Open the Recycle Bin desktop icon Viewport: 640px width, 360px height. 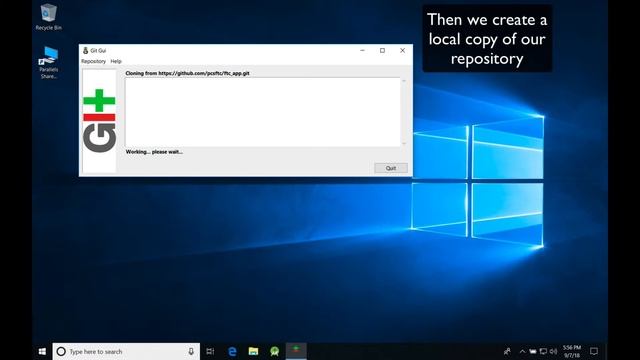pyautogui.click(x=49, y=17)
